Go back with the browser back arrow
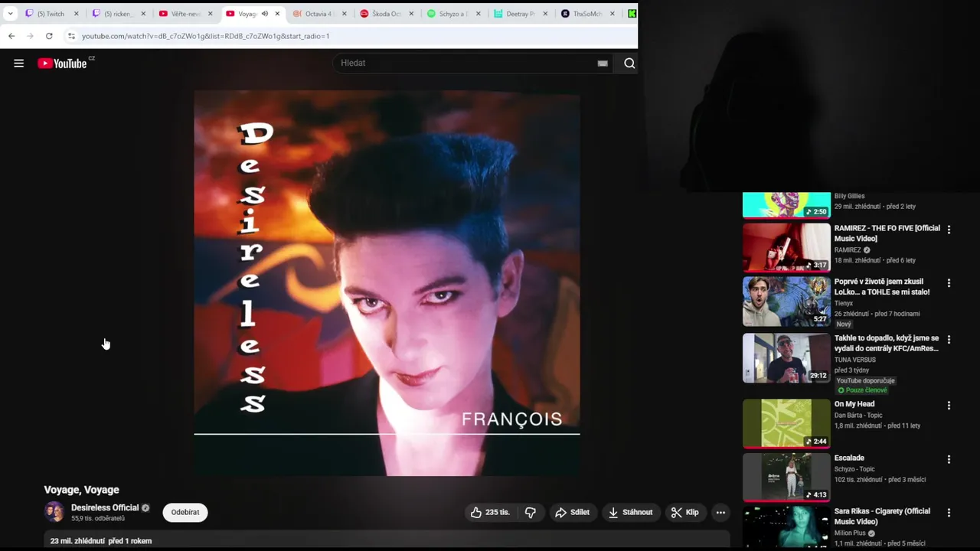Viewport: 980px width, 551px height. (x=11, y=36)
